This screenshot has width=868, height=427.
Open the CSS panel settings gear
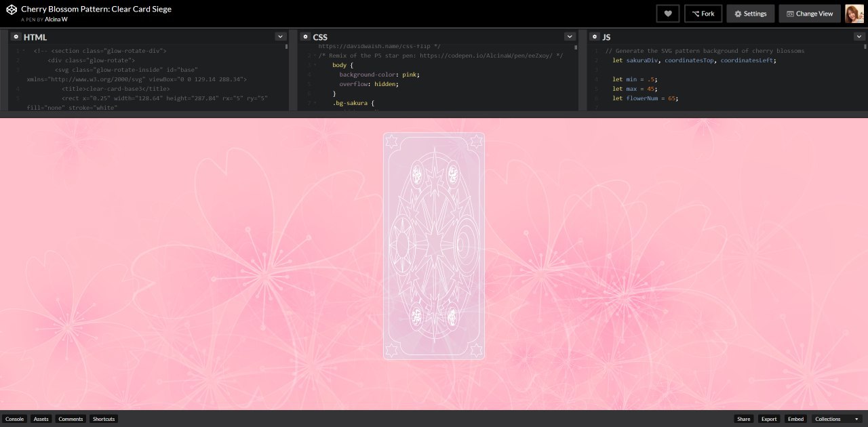[305, 37]
